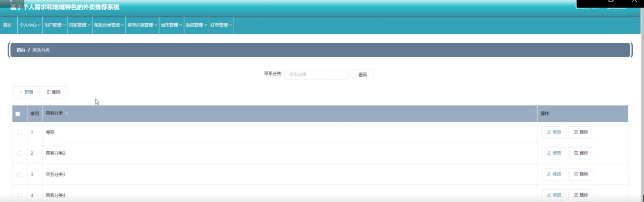Delete the 菜系分类3 row

(581, 174)
